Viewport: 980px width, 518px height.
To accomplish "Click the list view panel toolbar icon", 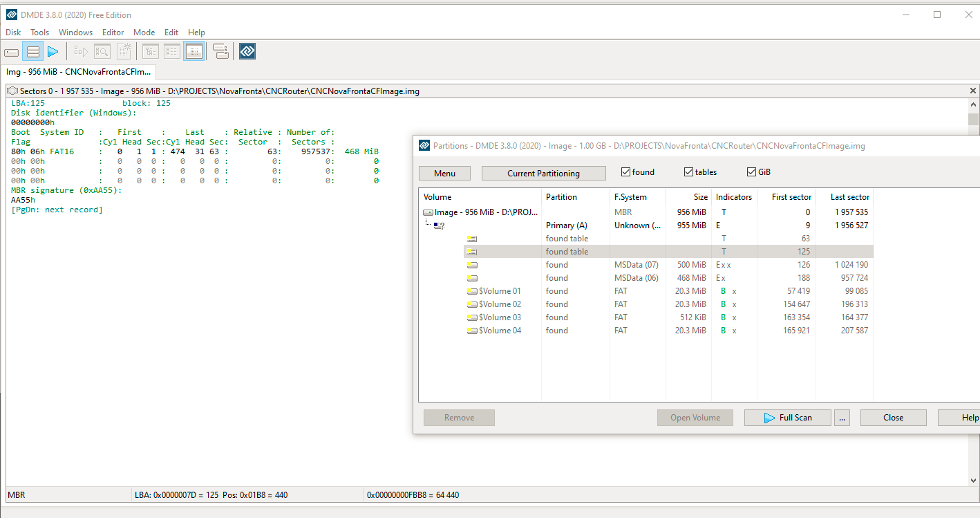I will tap(172, 51).
